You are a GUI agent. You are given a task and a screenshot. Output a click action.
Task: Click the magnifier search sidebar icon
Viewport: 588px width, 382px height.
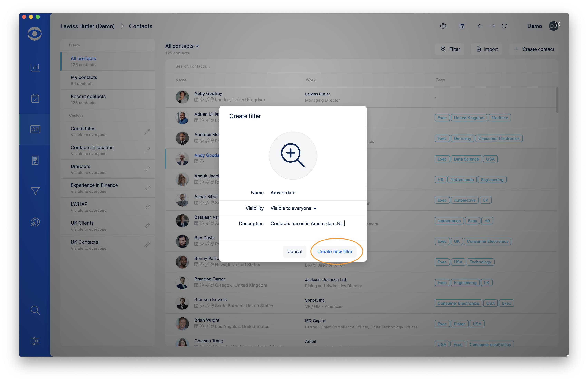click(35, 310)
